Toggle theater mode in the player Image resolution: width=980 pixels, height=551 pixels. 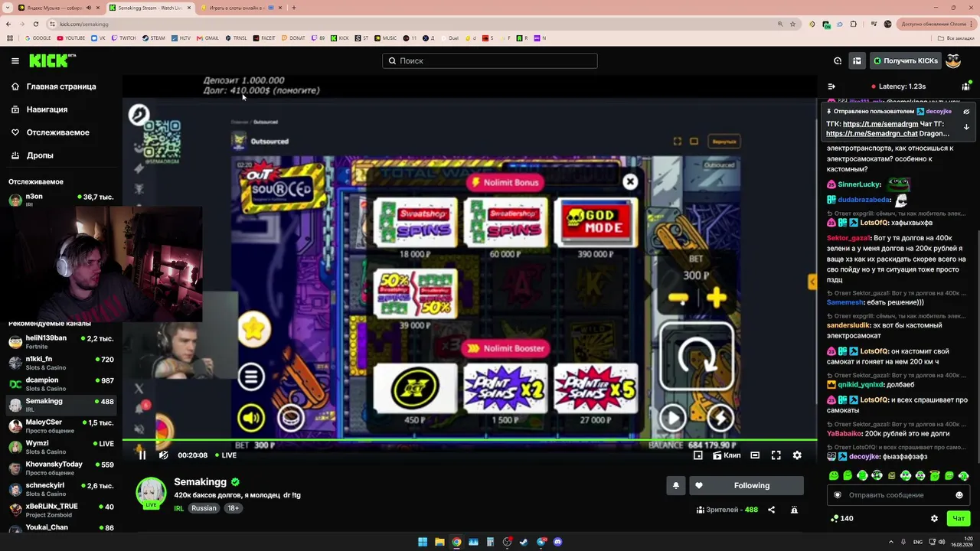tap(755, 455)
